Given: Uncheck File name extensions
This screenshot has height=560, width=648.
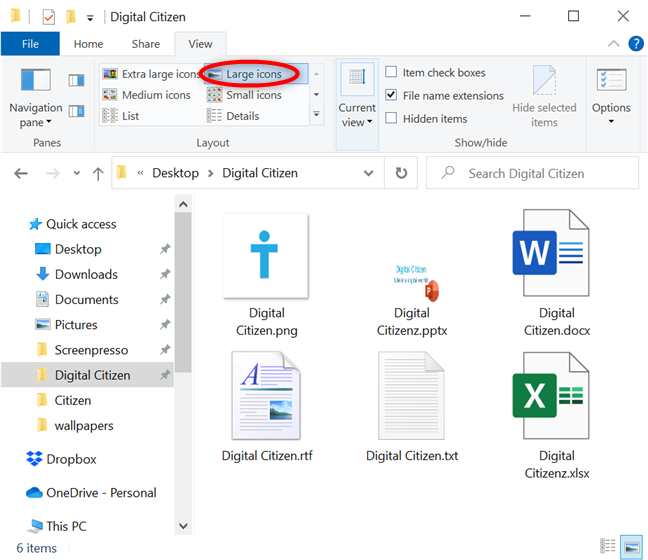Looking at the screenshot, I should [391, 95].
